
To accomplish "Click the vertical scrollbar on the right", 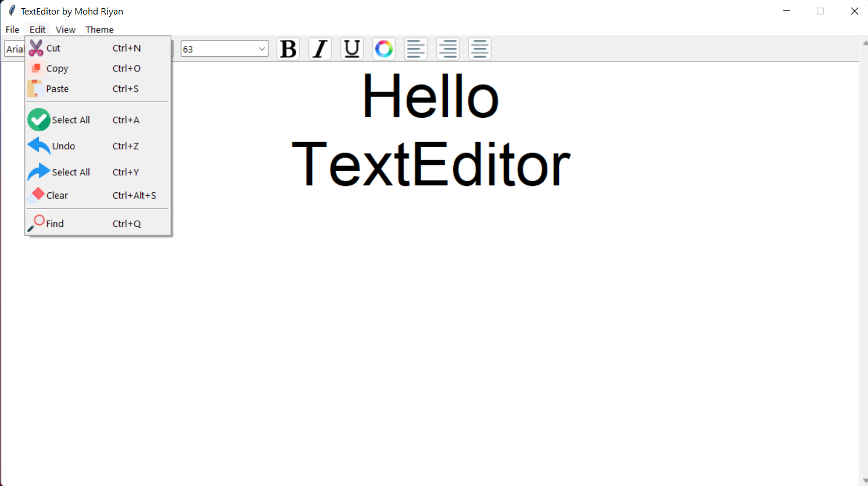I will pyautogui.click(x=863, y=232).
